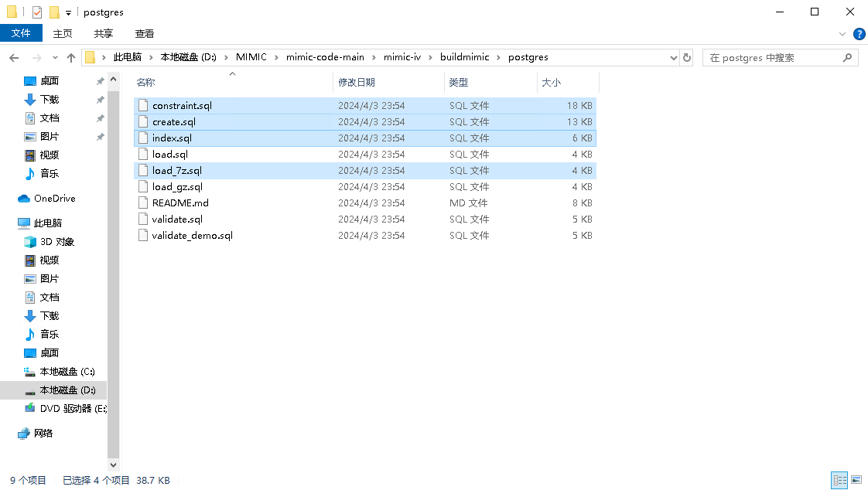Click the Back navigation arrow

(x=14, y=57)
